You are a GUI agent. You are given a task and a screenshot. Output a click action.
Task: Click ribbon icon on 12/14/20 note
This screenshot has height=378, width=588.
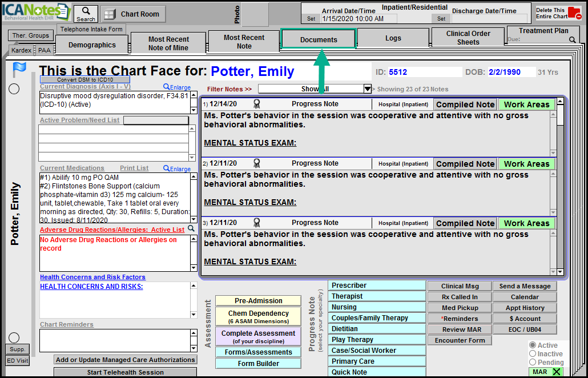(257, 104)
